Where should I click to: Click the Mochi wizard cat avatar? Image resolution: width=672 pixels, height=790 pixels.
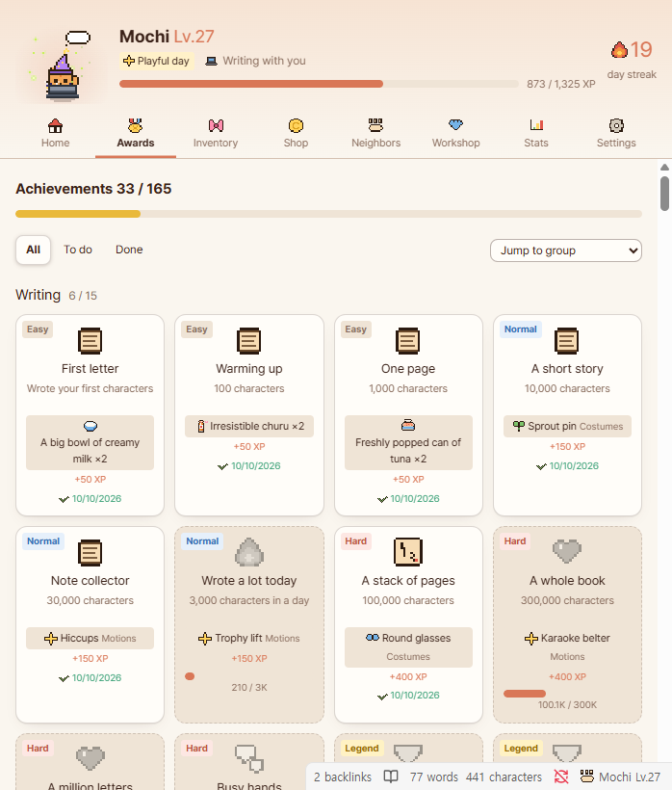63,75
